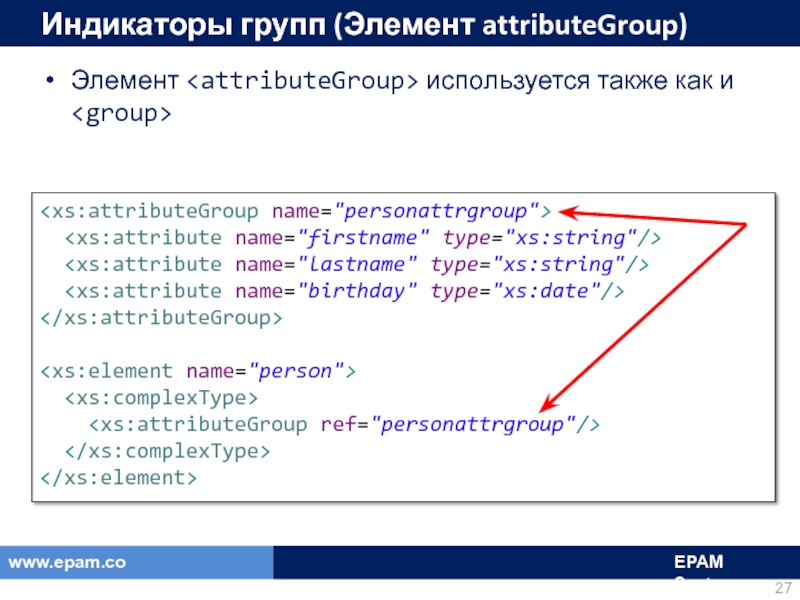The width and height of the screenshot is (800, 600).
Task: Click the www.epam.co link in footer
Action: 67,562
